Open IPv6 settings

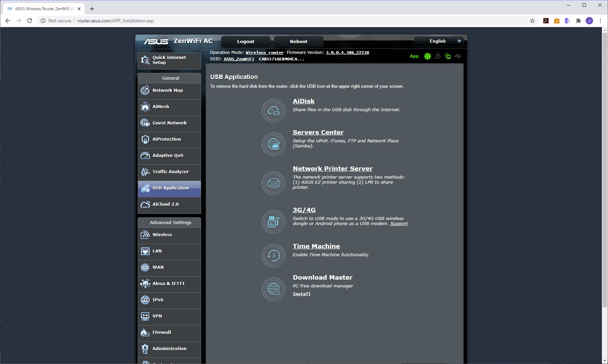(169, 300)
